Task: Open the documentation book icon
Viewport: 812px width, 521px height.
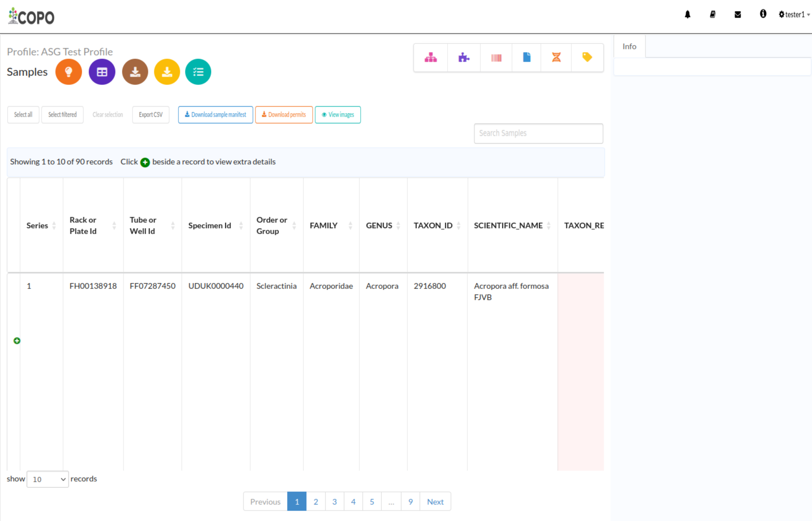Action: pos(712,14)
